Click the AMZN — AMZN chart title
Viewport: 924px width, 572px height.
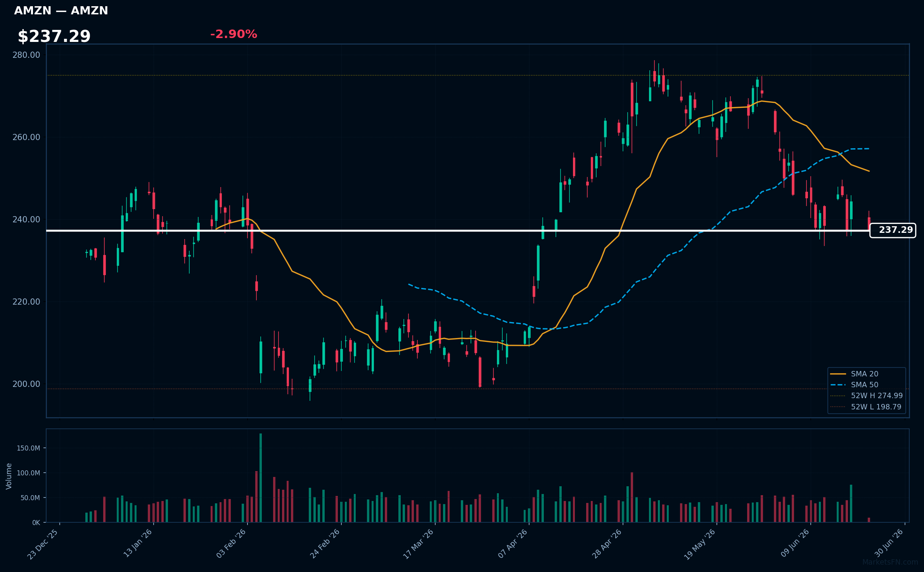(61, 10)
